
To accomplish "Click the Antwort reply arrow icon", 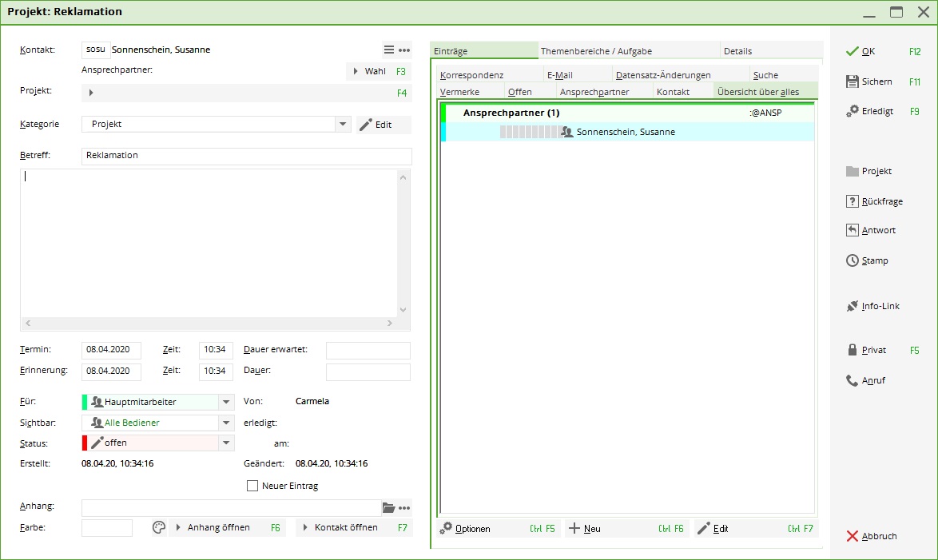I will pos(852,230).
